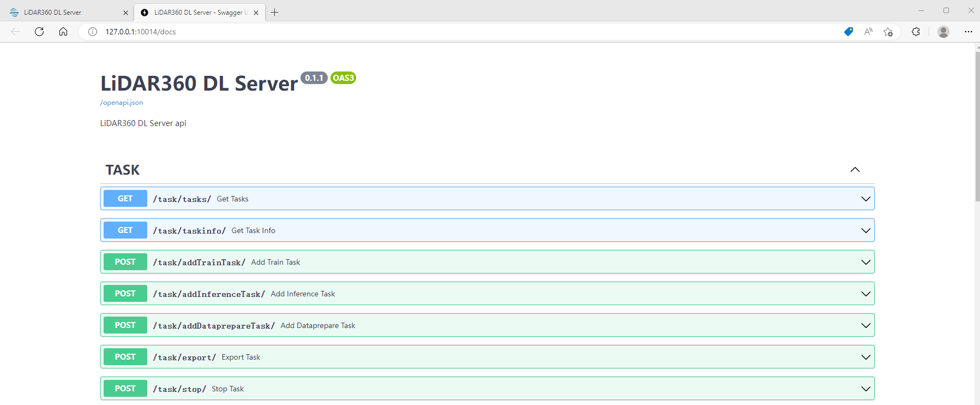980x405 pixels.
Task: Close the Swagger UI tab
Action: [x=256, y=13]
